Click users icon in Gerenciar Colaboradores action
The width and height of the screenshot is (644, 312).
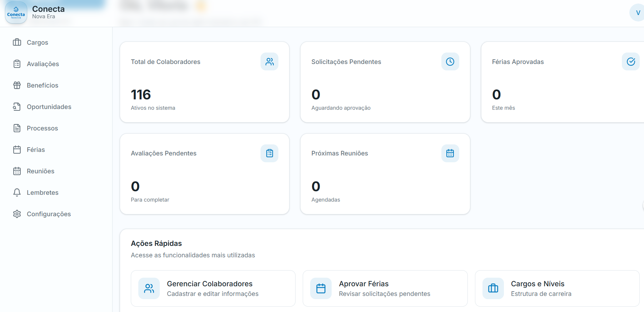tap(149, 288)
